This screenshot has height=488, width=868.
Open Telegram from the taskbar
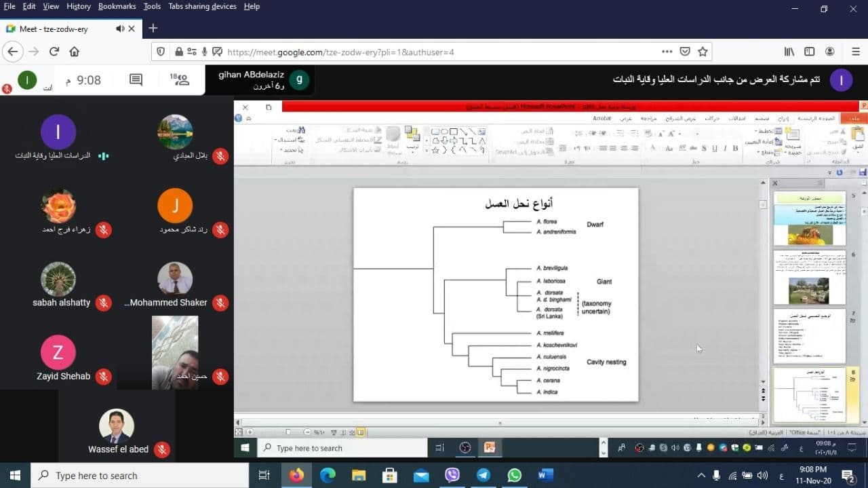pyautogui.click(x=484, y=475)
